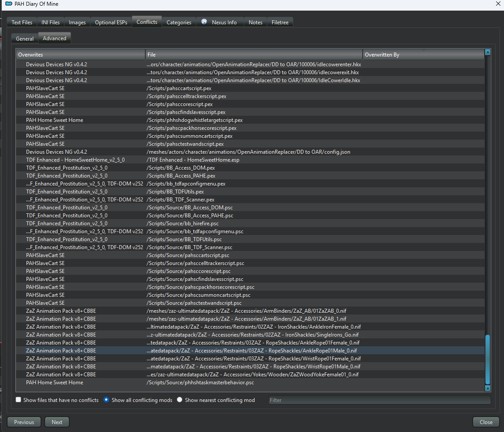Select the 01ZaZAB_0.nif file row
504x432 pixels.
(250, 311)
